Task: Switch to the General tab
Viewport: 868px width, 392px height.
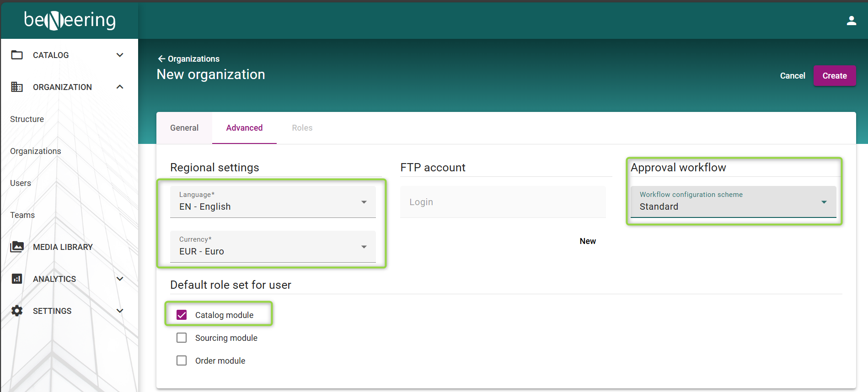Action: (184, 128)
